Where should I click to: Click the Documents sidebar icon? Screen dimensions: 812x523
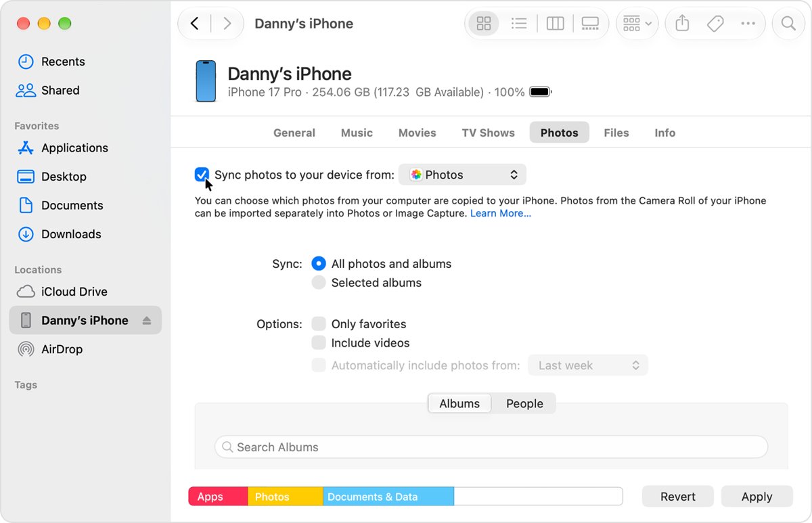pyautogui.click(x=26, y=206)
